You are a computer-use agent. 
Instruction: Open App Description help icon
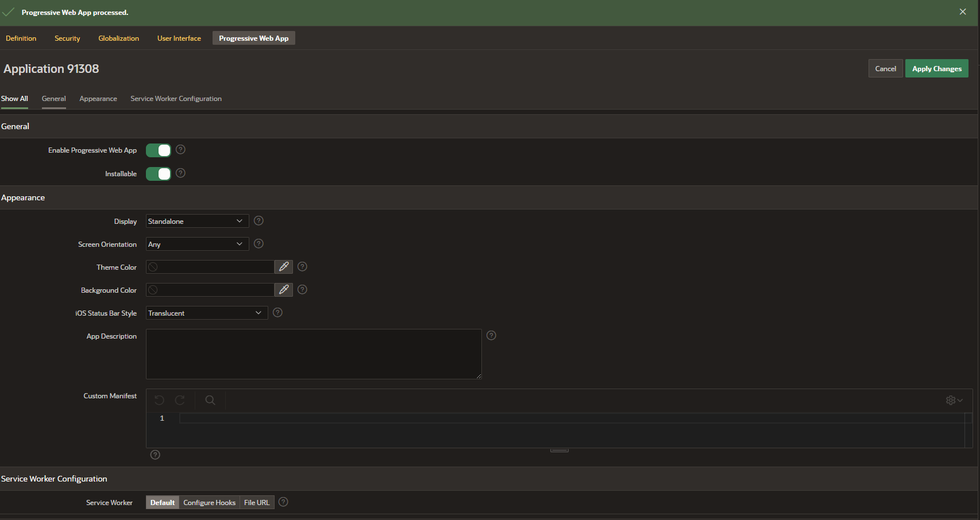(491, 336)
